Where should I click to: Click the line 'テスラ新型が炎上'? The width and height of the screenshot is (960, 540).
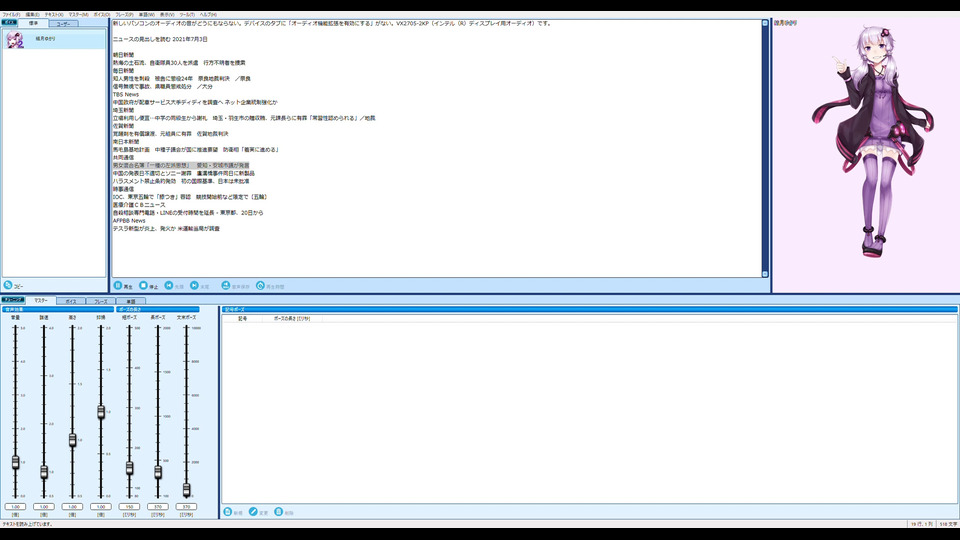pos(166,228)
